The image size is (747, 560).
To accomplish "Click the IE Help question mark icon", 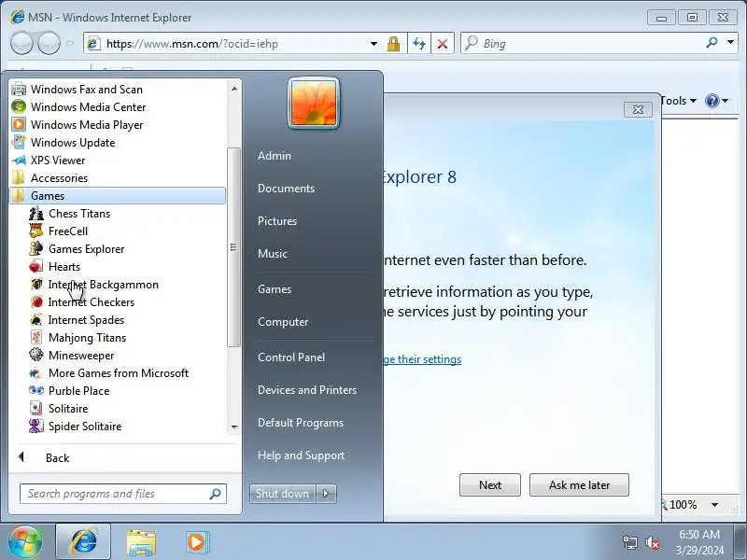I will point(712,101).
